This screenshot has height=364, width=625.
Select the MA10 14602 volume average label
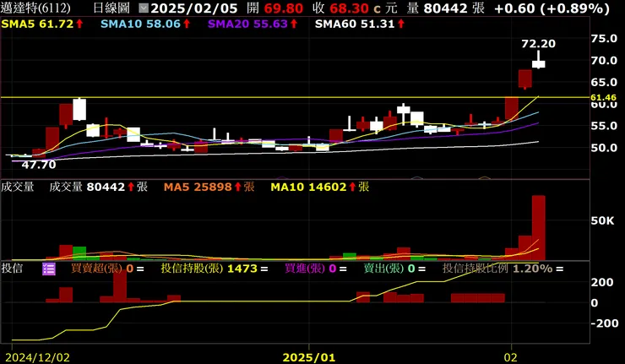[x=308, y=187]
